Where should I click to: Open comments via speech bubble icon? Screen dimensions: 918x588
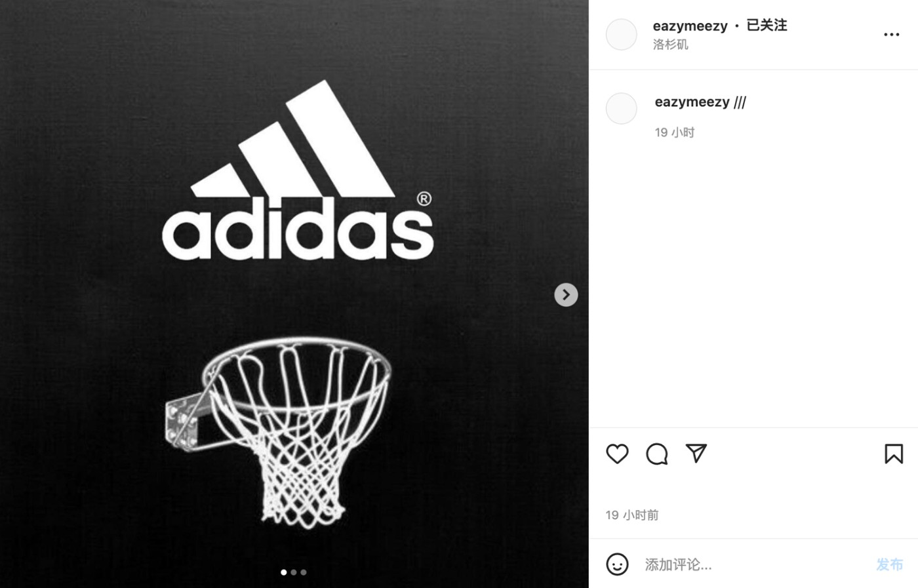coord(656,454)
